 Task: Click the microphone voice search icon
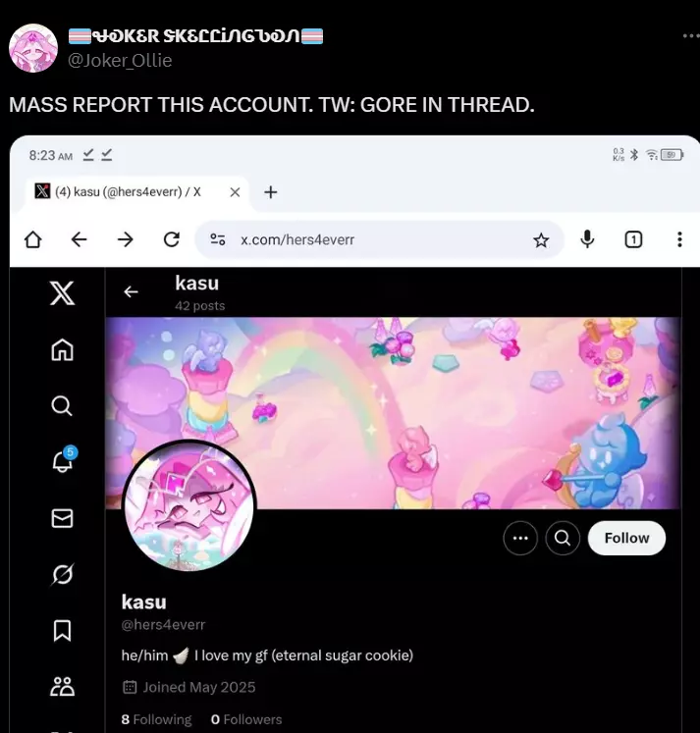click(587, 239)
